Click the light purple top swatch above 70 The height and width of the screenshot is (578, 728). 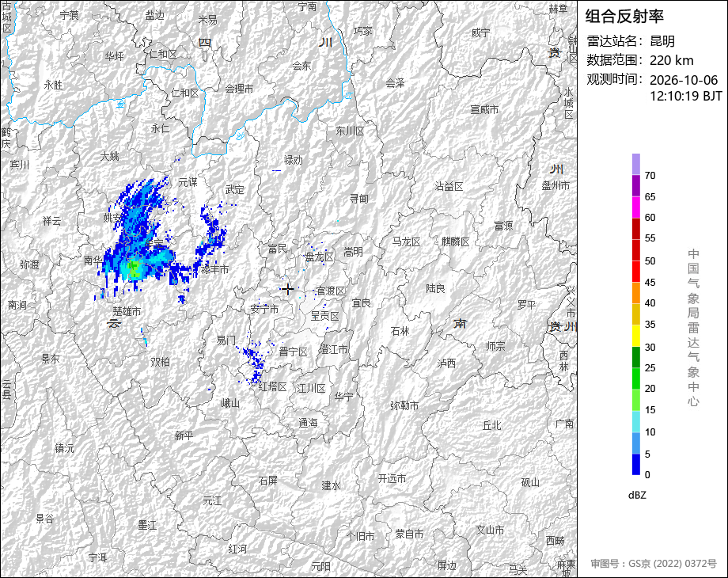(x=636, y=164)
